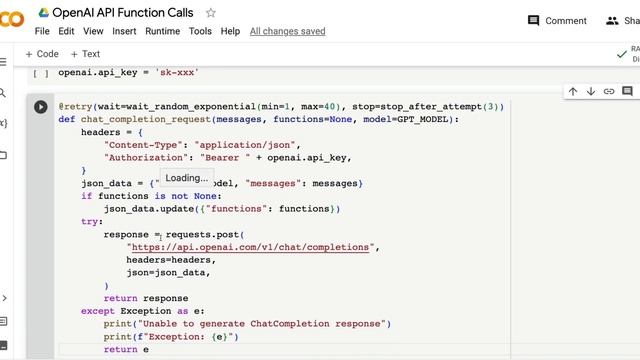This screenshot has height=360, width=640.
Task: Open the Insert menu
Action: (124, 31)
